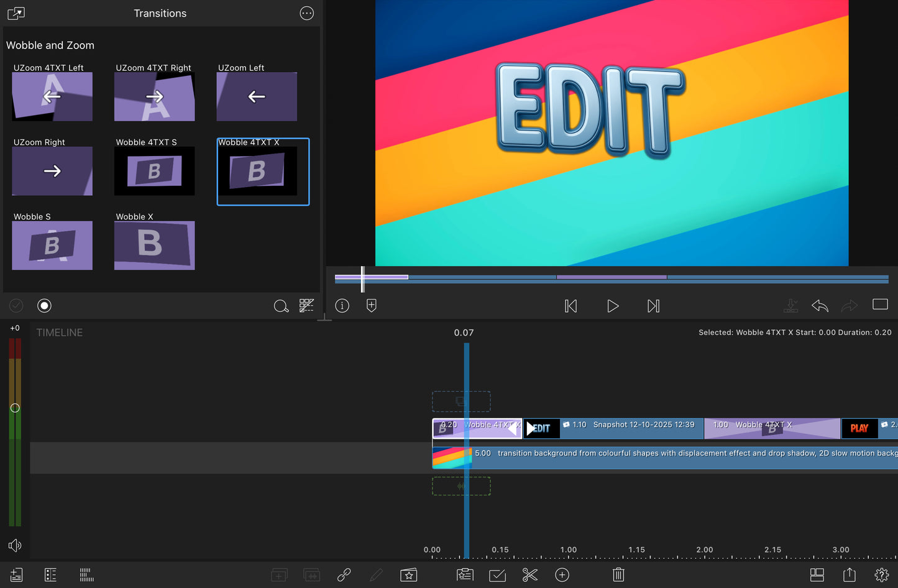
Task: Play the preview video
Action: point(612,306)
